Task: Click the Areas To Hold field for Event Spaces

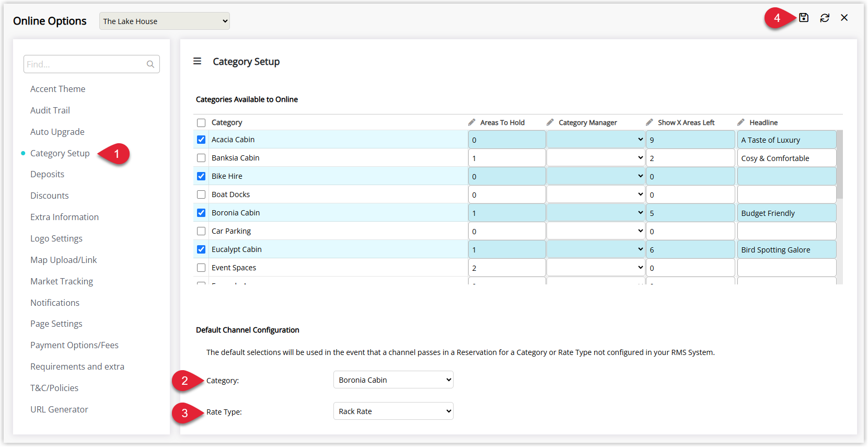Action: [507, 268]
